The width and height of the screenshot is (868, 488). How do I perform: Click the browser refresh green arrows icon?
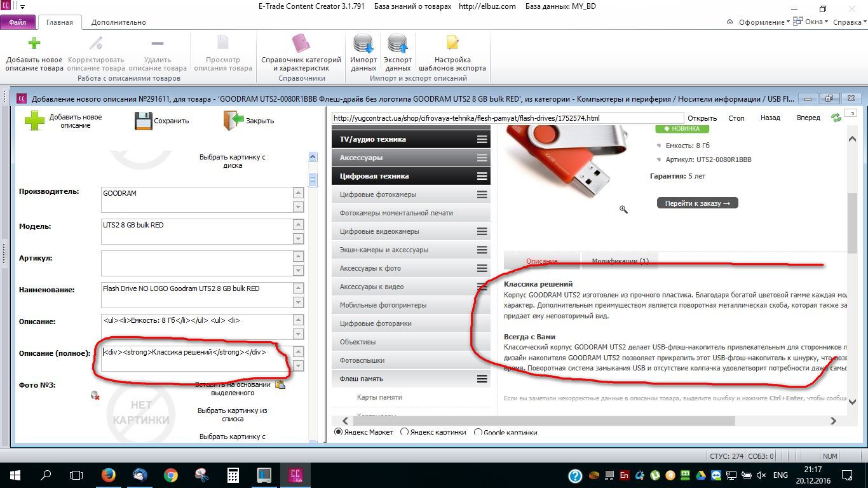coord(836,118)
